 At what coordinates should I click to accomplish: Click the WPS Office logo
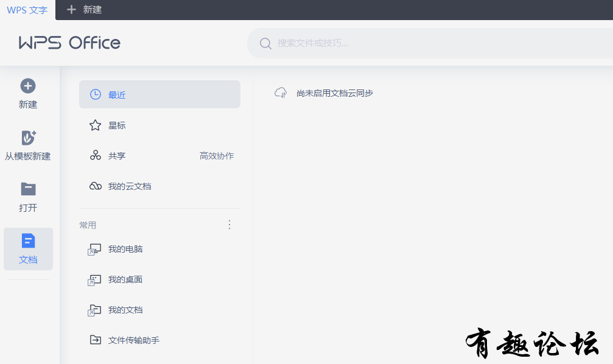pyautogui.click(x=69, y=43)
